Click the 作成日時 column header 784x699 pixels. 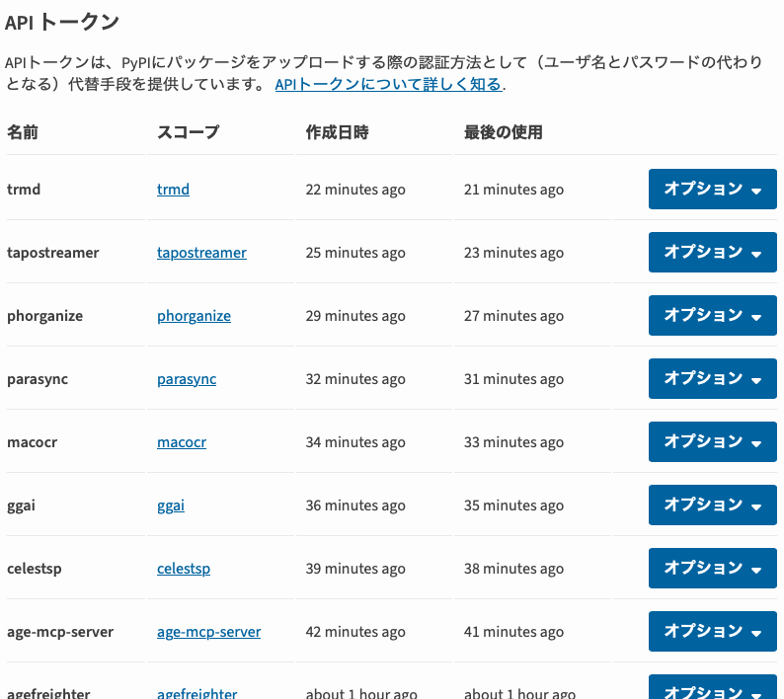[x=337, y=132]
